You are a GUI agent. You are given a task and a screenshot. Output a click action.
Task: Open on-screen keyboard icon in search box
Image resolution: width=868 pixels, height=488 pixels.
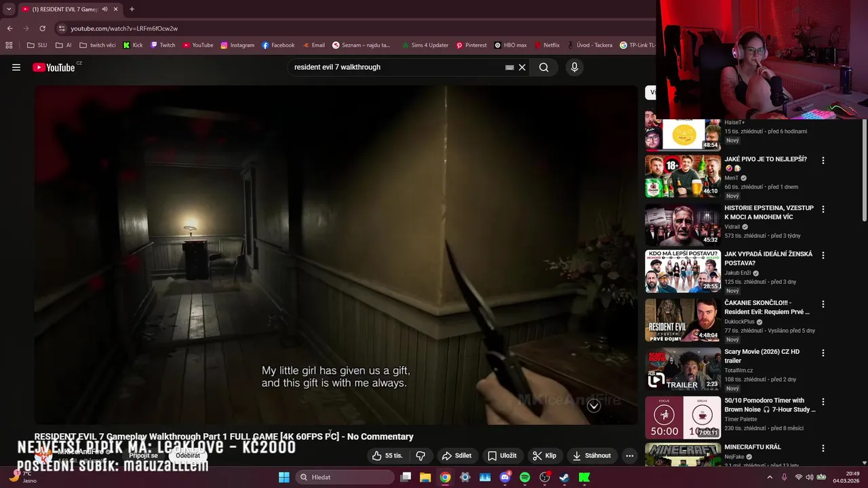pyautogui.click(x=509, y=67)
